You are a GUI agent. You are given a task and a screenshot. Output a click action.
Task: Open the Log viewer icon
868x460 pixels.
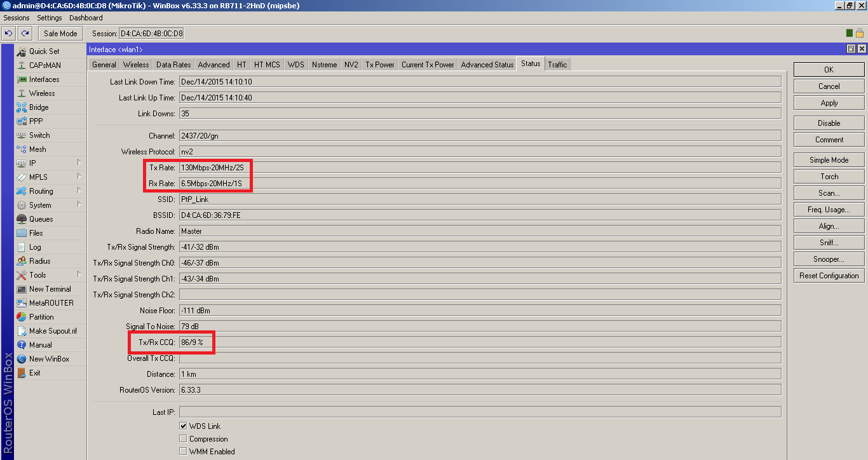[22, 247]
